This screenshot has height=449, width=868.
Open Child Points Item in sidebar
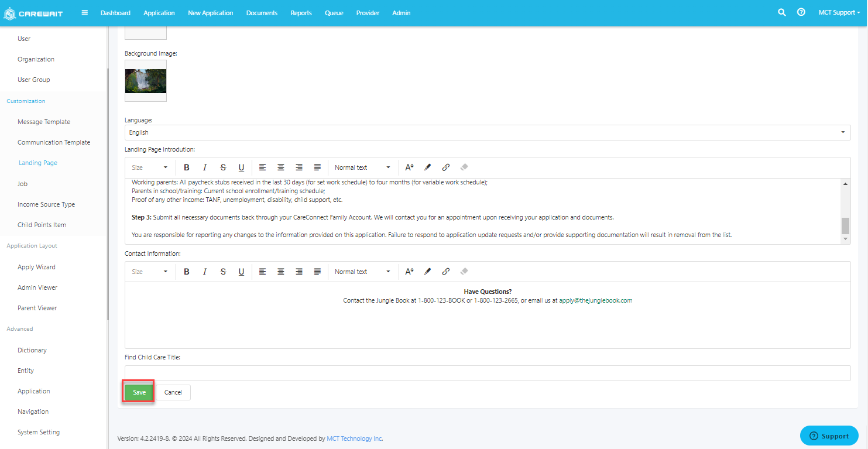[42, 225]
